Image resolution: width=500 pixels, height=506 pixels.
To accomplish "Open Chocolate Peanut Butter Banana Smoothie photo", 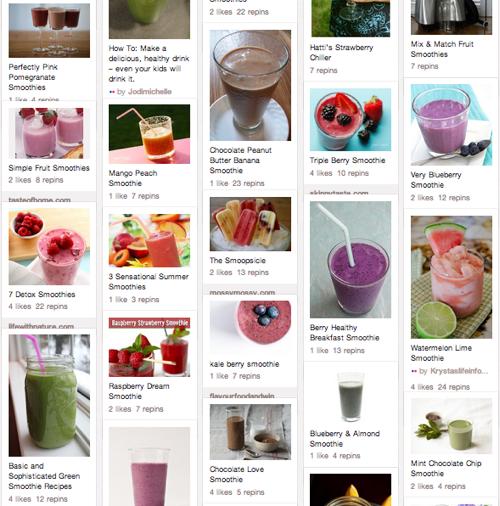I will click(x=250, y=85).
